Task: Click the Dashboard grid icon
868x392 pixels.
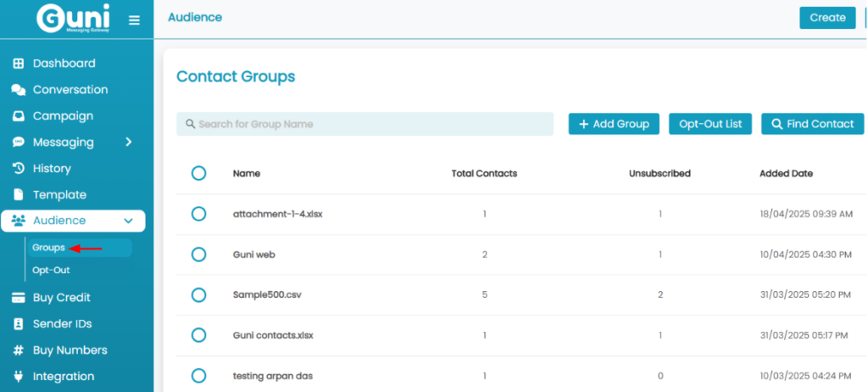Action: pyautogui.click(x=19, y=63)
